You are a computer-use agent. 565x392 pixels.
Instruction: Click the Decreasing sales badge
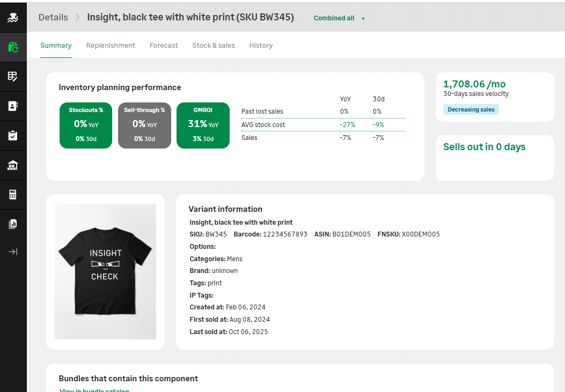point(471,109)
